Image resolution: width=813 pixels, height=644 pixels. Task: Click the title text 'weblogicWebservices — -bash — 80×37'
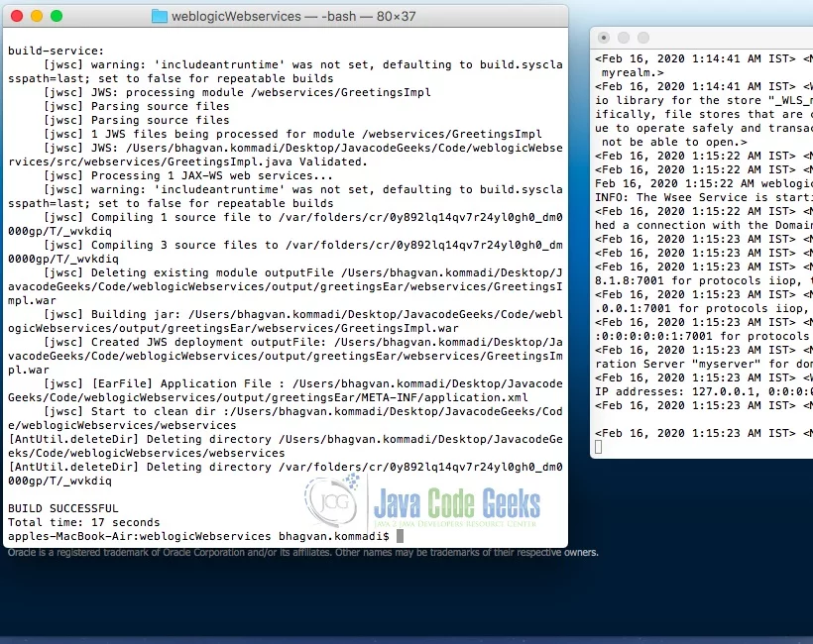coord(293,16)
